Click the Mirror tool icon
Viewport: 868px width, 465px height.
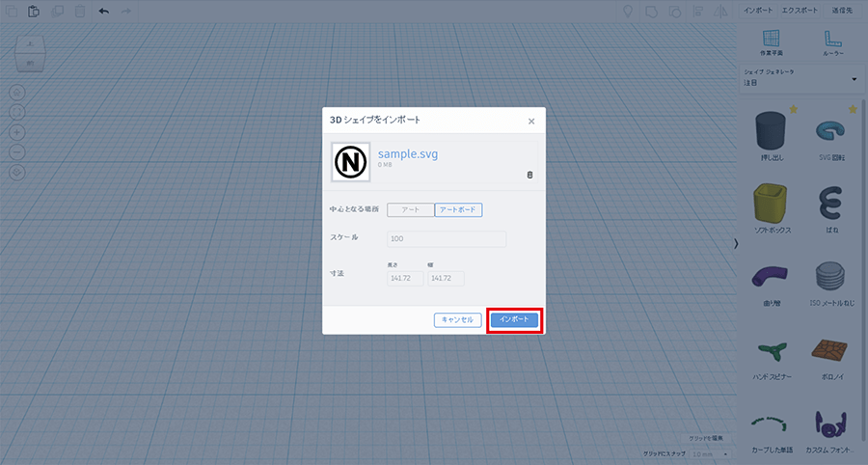click(x=720, y=11)
